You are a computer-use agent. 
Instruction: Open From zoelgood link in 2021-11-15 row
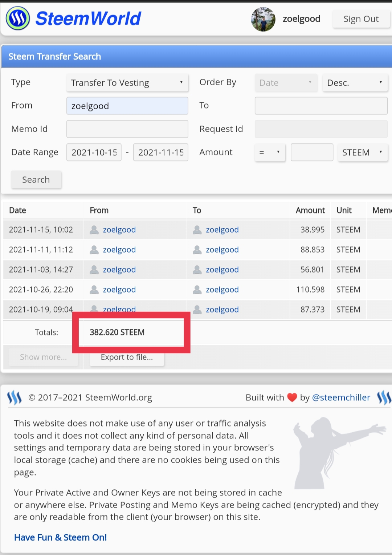tap(119, 230)
